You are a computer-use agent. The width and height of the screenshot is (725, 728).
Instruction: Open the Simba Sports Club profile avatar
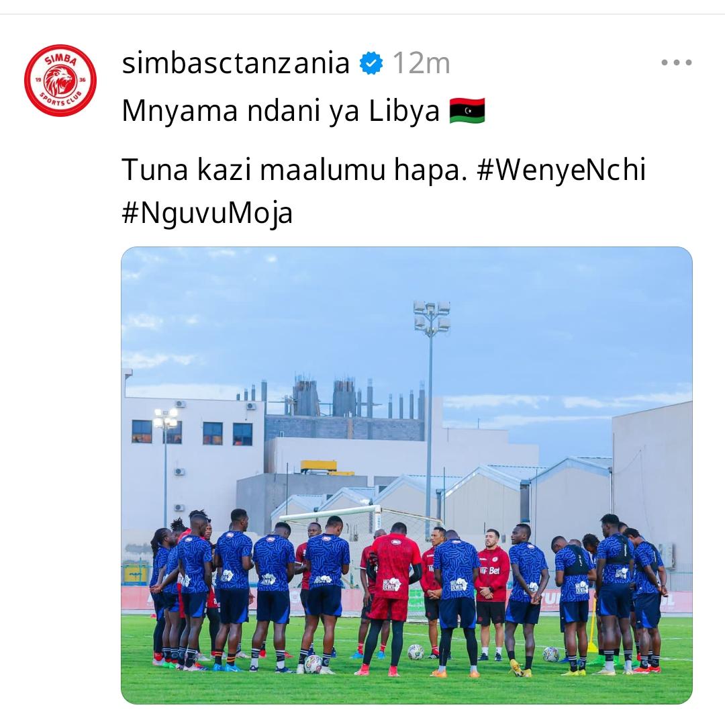60,81
